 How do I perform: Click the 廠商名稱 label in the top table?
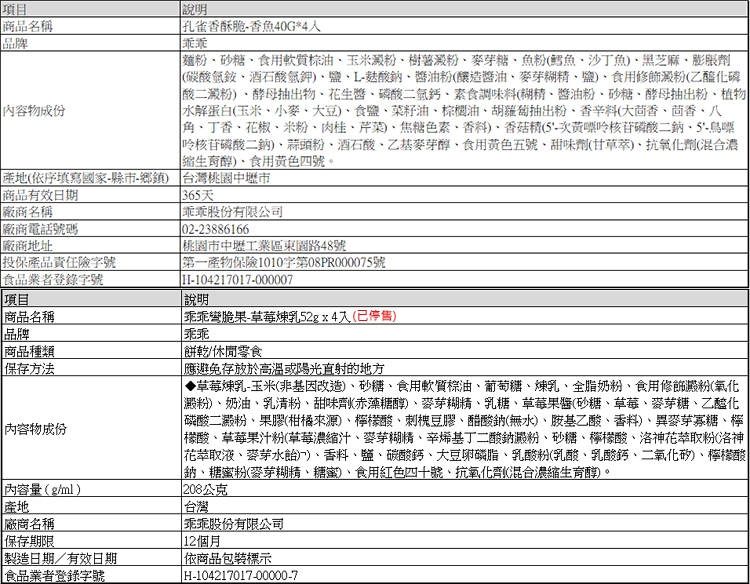click(27, 212)
